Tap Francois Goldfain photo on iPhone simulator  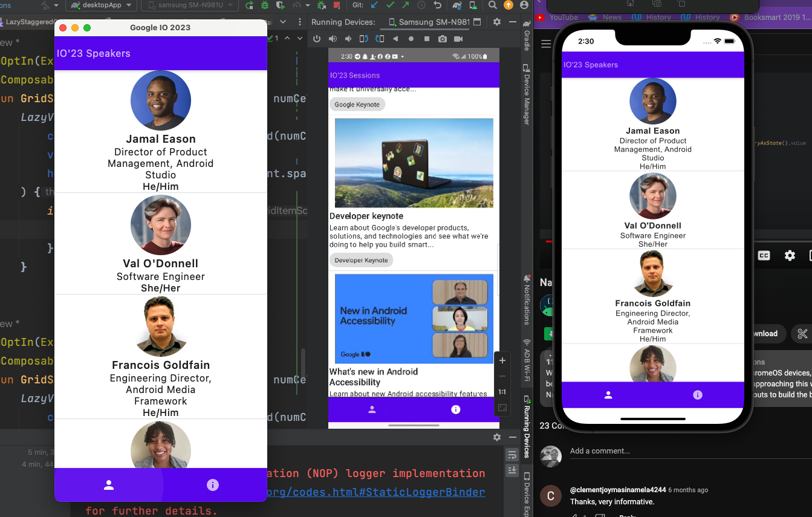point(653,274)
